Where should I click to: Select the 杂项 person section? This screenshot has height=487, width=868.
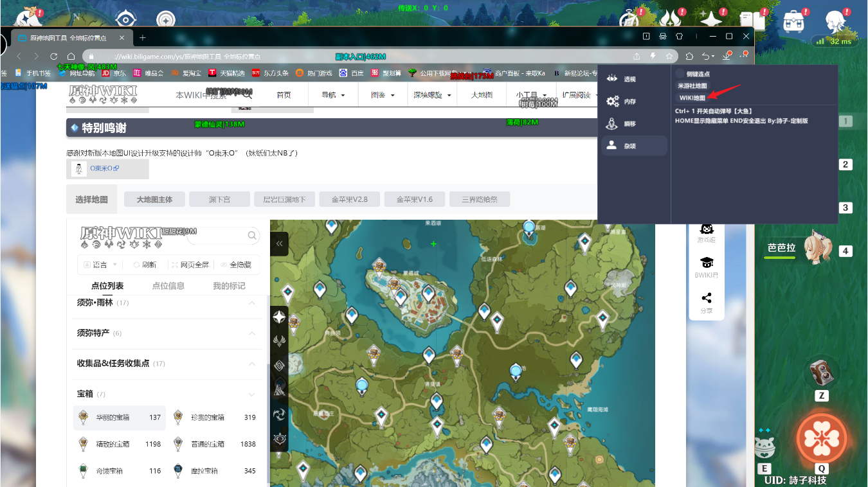(x=634, y=146)
